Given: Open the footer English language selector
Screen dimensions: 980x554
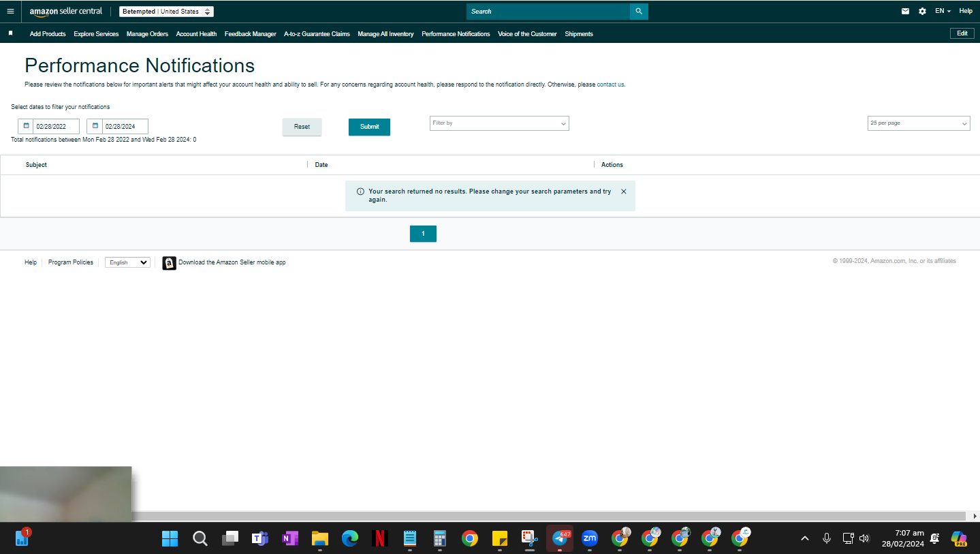Looking at the screenshot, I should click(x=127, y=262).
